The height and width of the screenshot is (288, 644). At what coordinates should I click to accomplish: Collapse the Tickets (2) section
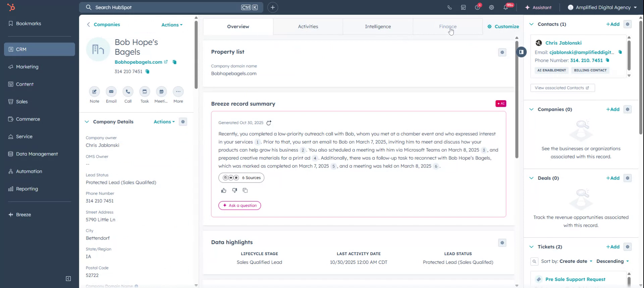tap(531, 247)
